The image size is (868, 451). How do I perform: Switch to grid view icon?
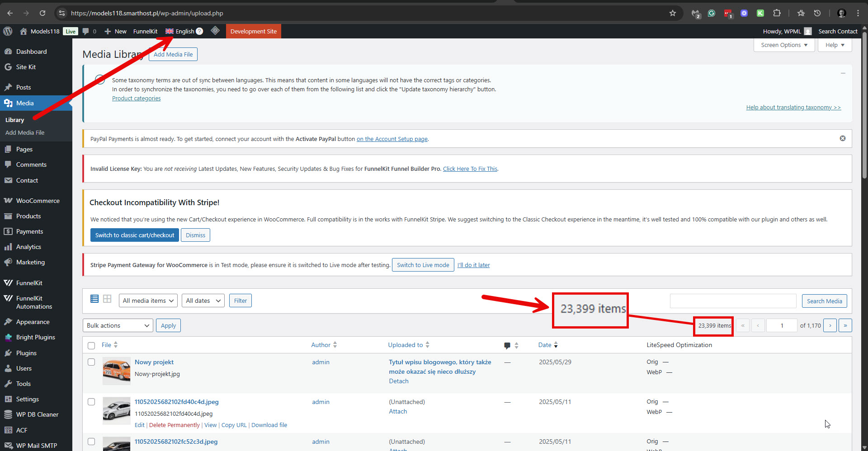click(107, 299)
